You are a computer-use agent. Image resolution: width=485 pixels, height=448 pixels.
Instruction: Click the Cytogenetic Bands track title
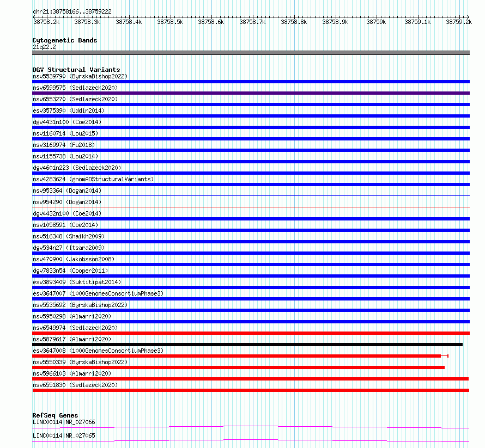tap(65, 40)
